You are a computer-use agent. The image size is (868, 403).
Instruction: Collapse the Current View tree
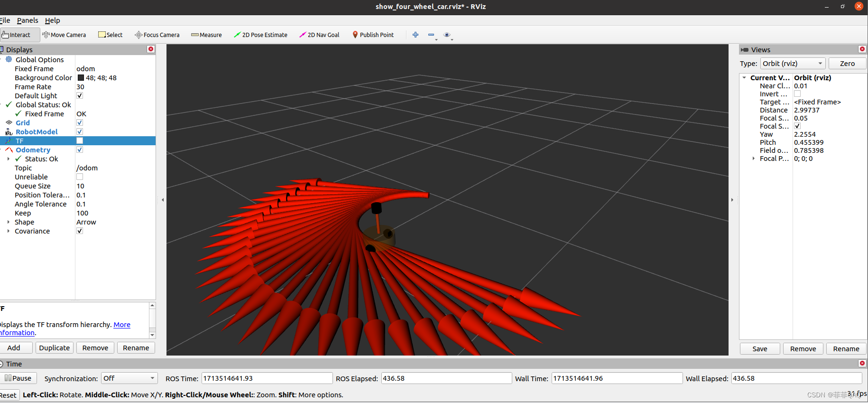[744, 78]
